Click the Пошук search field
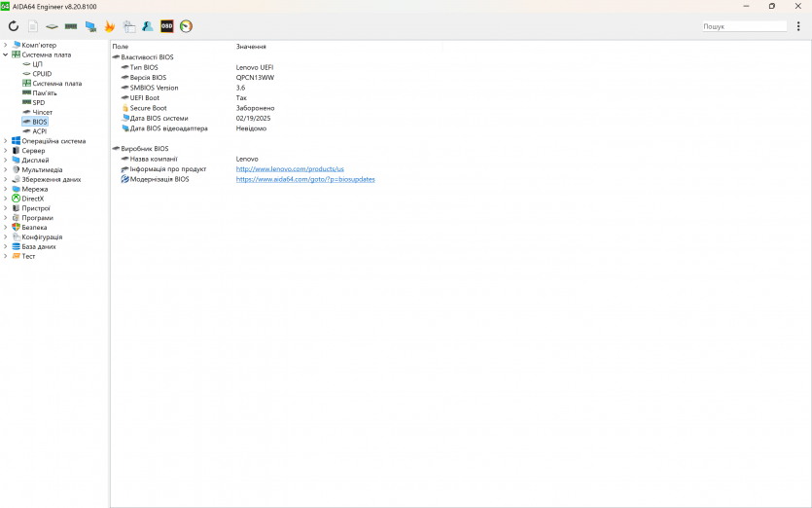The image size is (812, 508). pos(743,26)
